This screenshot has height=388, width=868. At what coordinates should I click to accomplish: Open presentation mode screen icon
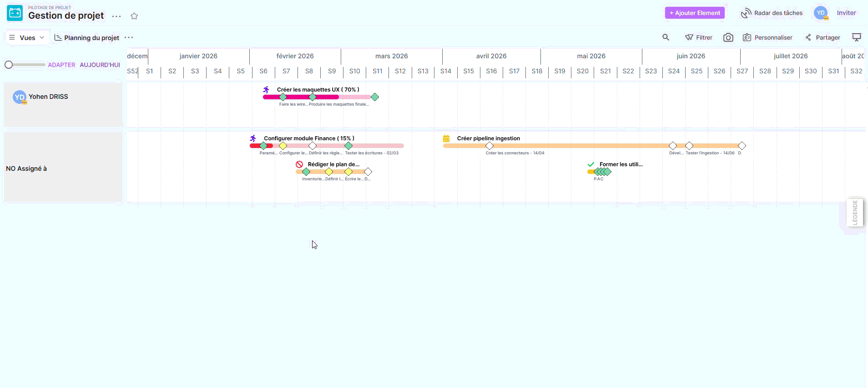[x=856, y=37]
